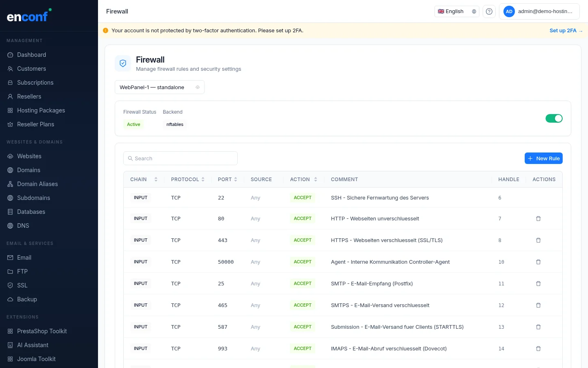Click the Source column header

coord(261,180)
